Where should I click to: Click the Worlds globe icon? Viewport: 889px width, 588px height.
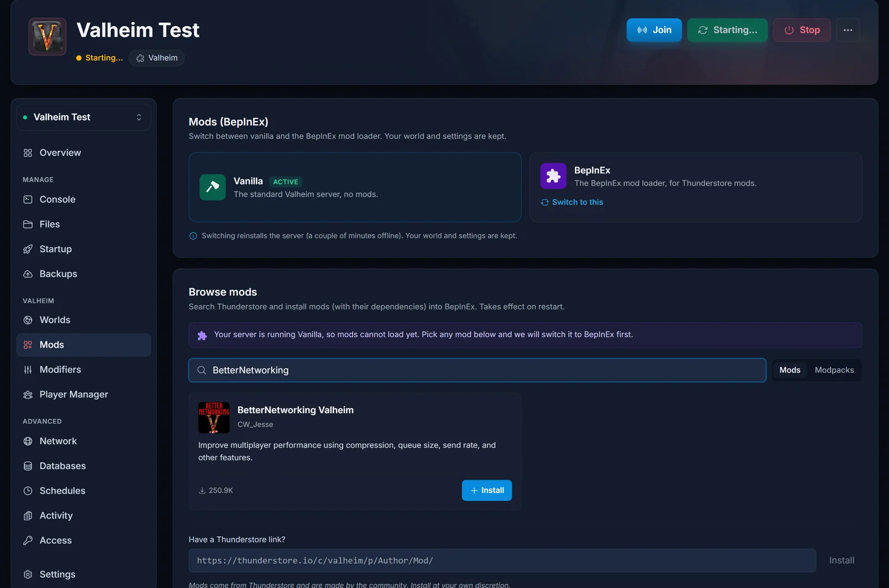point(28,320)
